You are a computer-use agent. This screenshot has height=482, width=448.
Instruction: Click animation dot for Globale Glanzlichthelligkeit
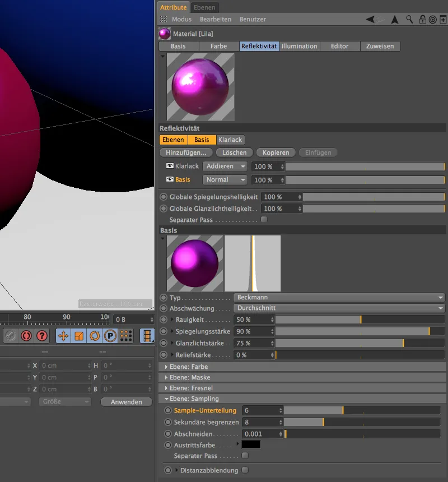[x=164, y=208]
